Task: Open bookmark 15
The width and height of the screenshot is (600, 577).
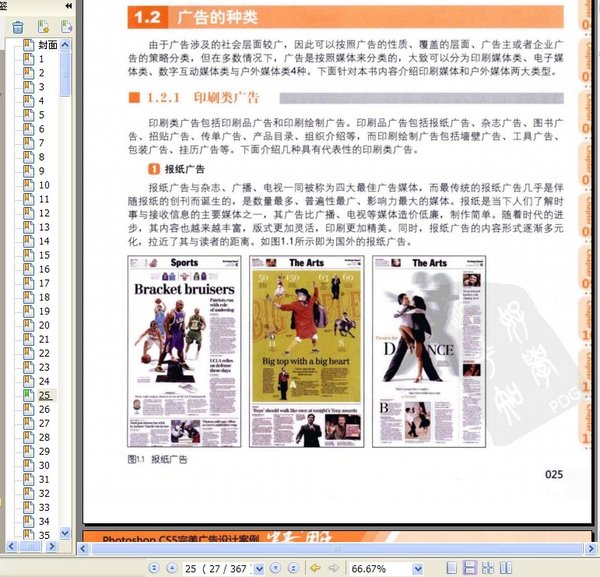Action: (x=44, y=255)
